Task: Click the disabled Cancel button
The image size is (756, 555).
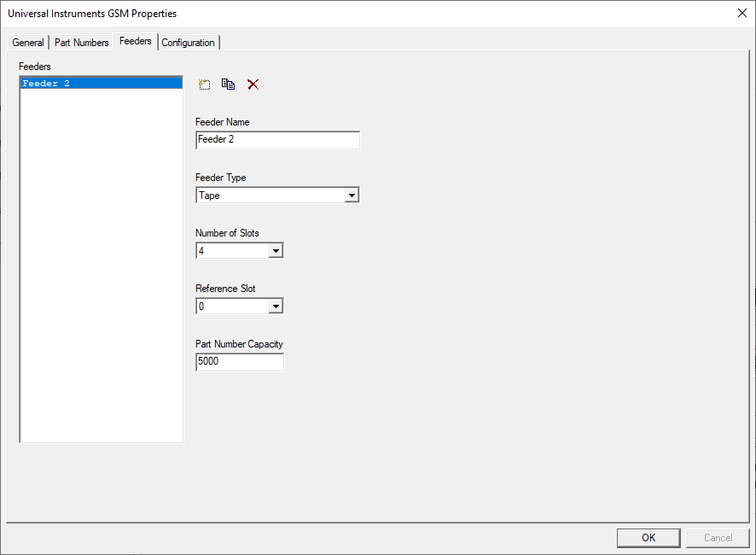Action: point(718,537)
